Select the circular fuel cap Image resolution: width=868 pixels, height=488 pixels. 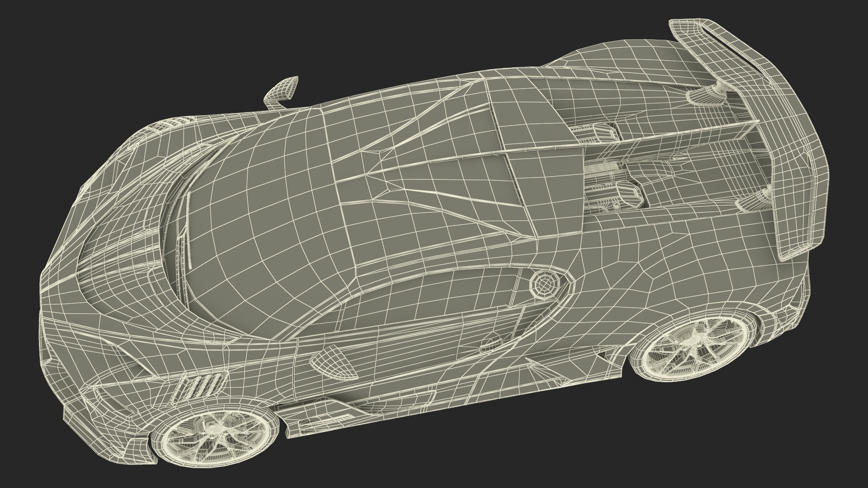(x=546, y=285)
